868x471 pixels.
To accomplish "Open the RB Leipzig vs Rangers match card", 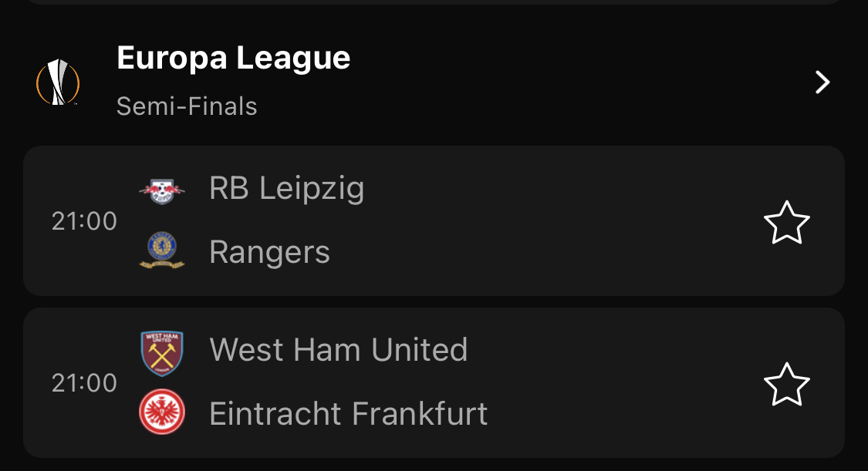I will pos(434,220).
